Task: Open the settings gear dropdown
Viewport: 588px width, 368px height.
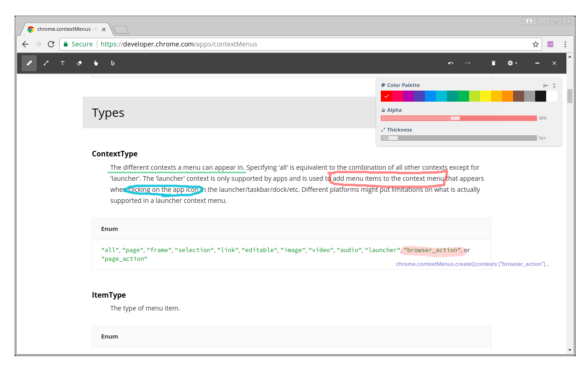Action: [x=512, y=63]
